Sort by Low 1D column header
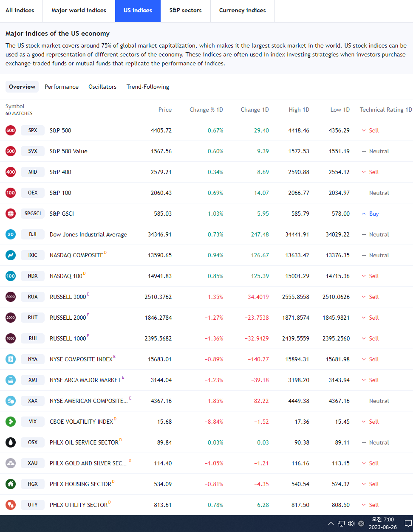The width and height of the screenshot is (413, 532). (x=340, y=110)
